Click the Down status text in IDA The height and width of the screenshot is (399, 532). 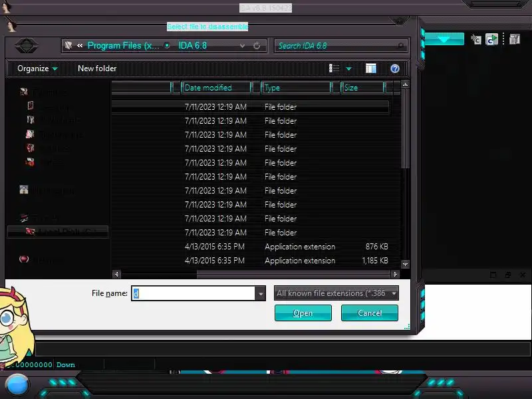65,364
